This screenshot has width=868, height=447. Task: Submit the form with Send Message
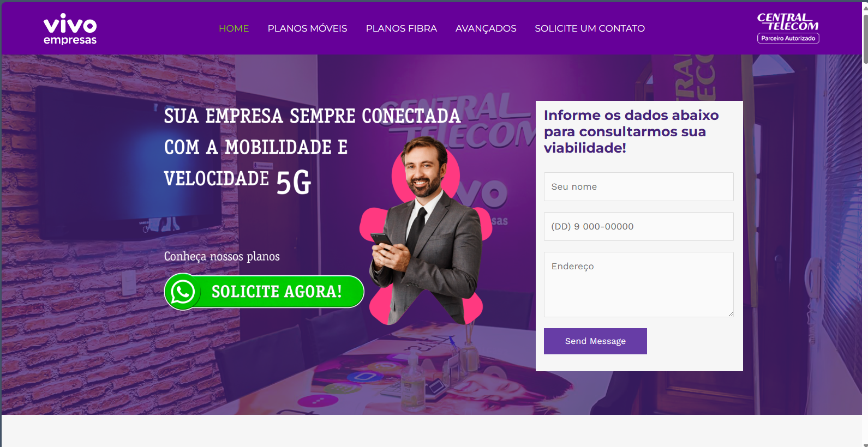pos(595,341)
